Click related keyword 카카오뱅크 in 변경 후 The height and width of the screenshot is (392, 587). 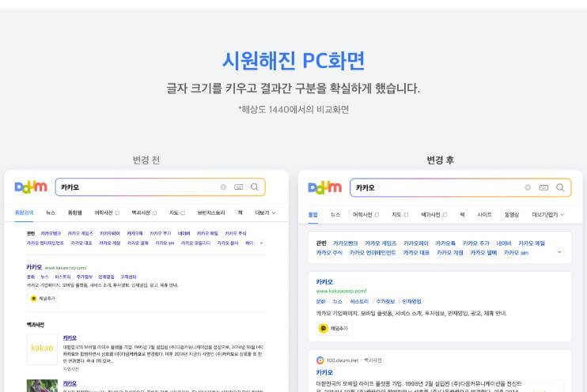pos(345,243)
